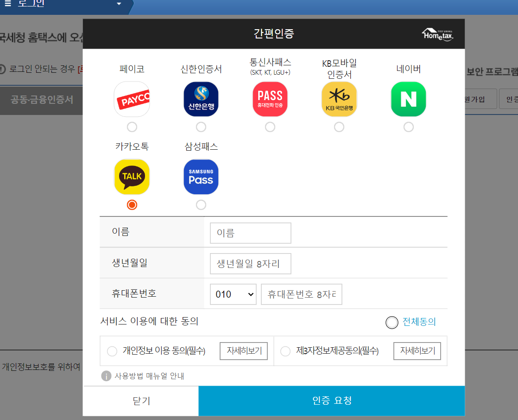This screenshot has height=420, width=518.
Task: Click the Hometax logo in dialog header
Action: pos(437,34)
